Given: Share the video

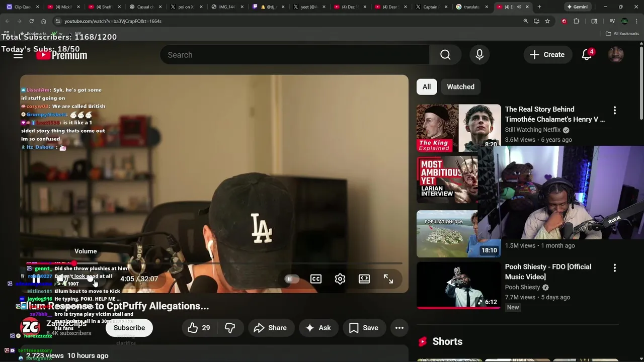Looking at the screenshot, I should click(x=271, y=328).
